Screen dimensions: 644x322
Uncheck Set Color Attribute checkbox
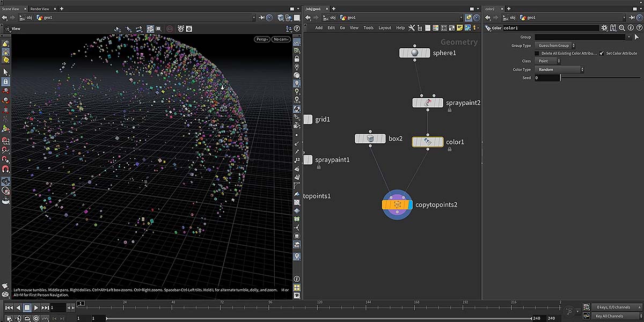[602, 54]
